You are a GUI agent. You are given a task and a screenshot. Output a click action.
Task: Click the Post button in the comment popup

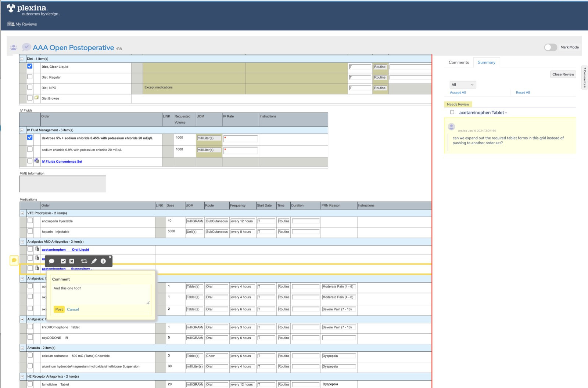(59, 309)
